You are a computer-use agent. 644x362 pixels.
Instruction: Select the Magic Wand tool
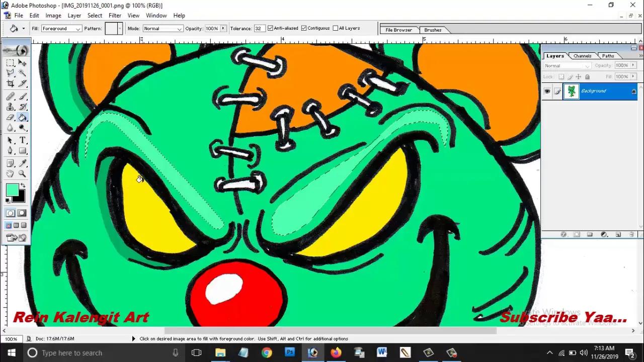coord(22,73)
